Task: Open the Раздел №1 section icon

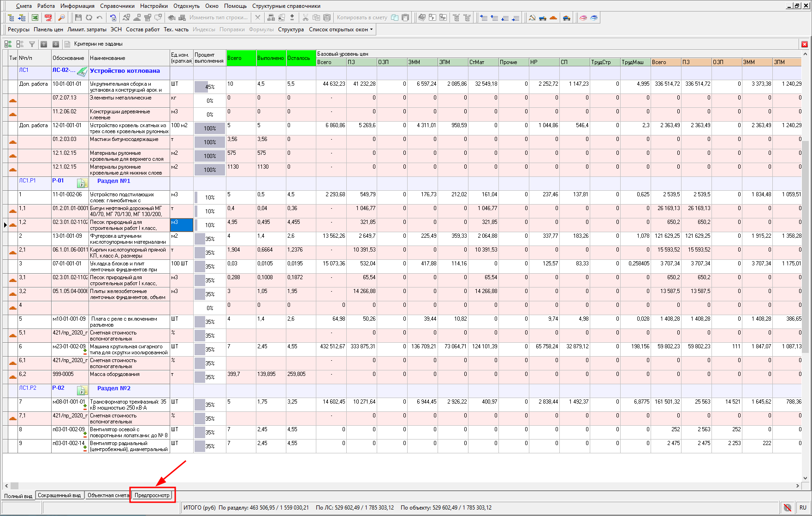Action: [82, 183]
